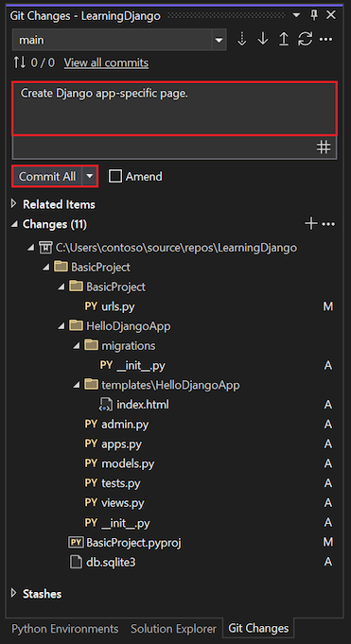Switch to the Solution Explorer tab
The image size is (351, 644).
173,629
